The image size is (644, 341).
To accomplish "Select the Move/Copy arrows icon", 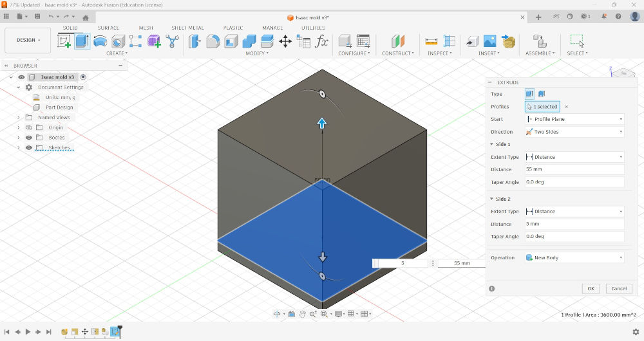I will point(285,41).
